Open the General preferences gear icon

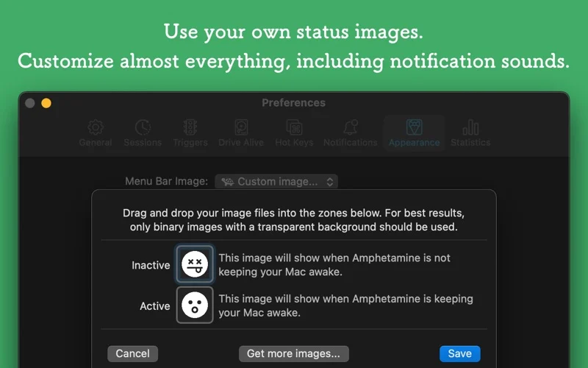(x=96, y=127)
